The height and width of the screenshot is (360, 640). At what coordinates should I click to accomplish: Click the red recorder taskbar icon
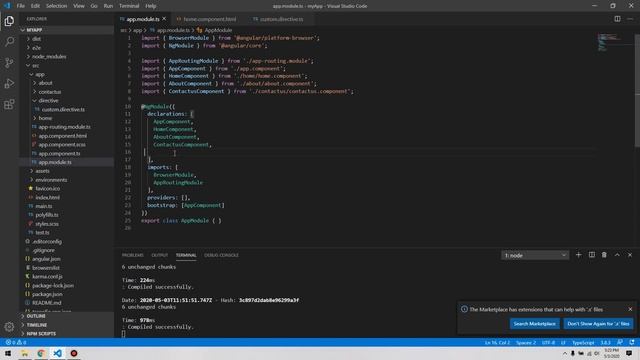pos(74,353)
